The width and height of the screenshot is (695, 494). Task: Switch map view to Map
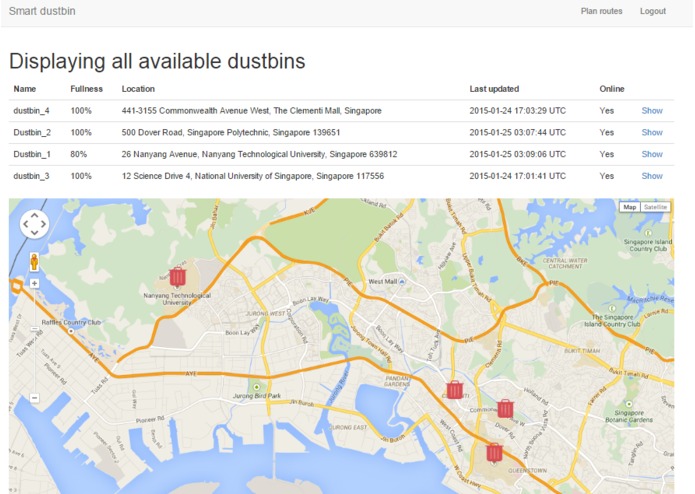[629, 207]
